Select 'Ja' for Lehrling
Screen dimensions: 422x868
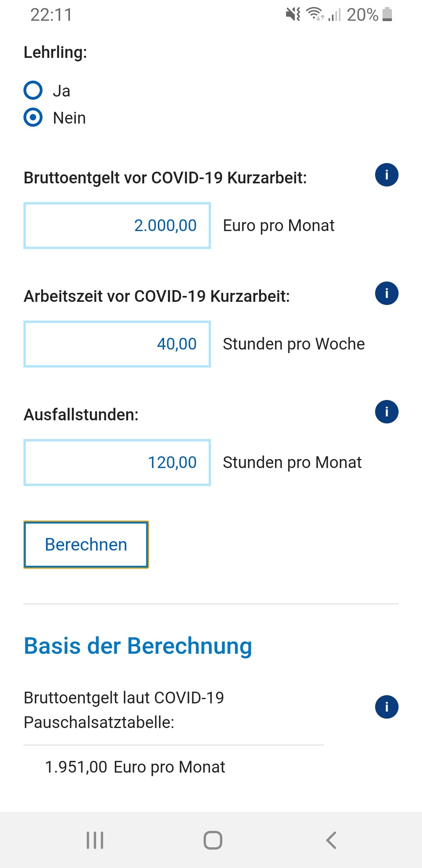click(x=33, y=90)
